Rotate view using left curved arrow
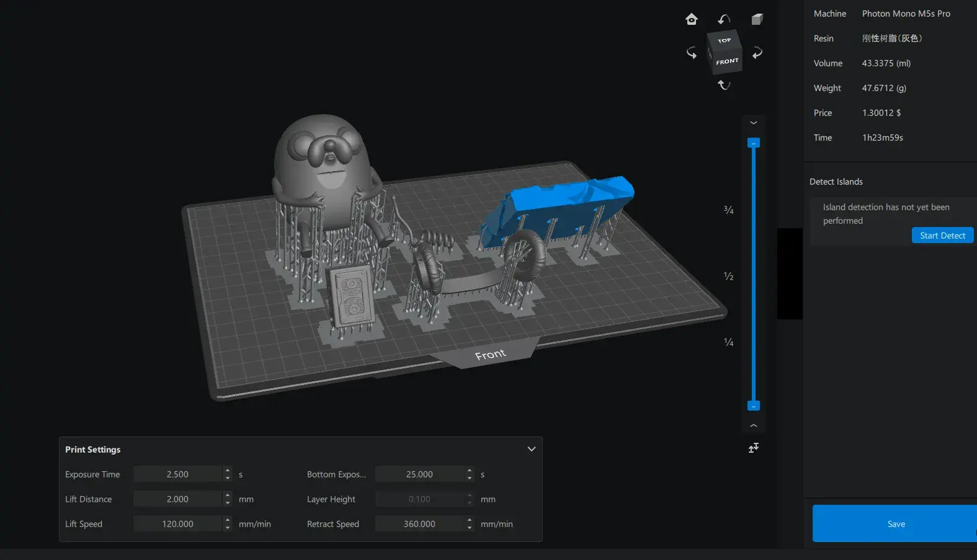The image size is (977, 560). tap(692, 53)
